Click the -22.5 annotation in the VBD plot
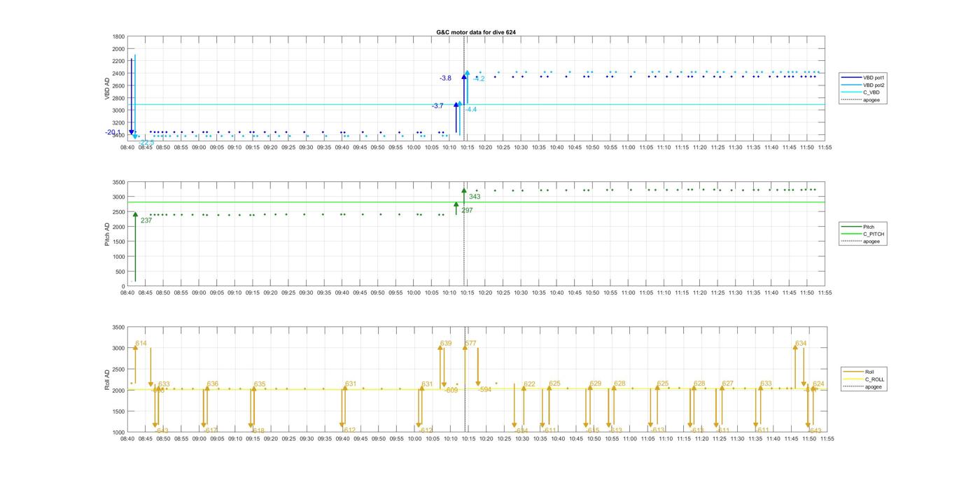This screenshot has height=485, width=980. tap(146, 143)
